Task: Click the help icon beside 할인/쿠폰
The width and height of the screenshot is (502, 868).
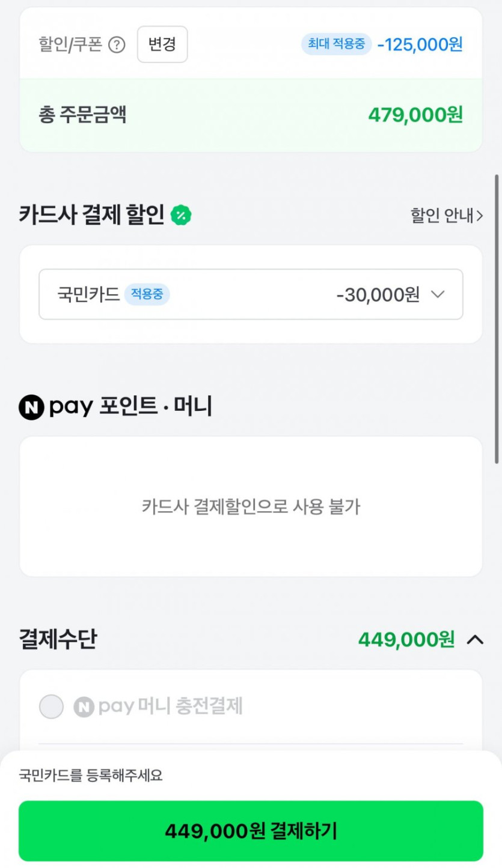Action: (x=117, y=45)
